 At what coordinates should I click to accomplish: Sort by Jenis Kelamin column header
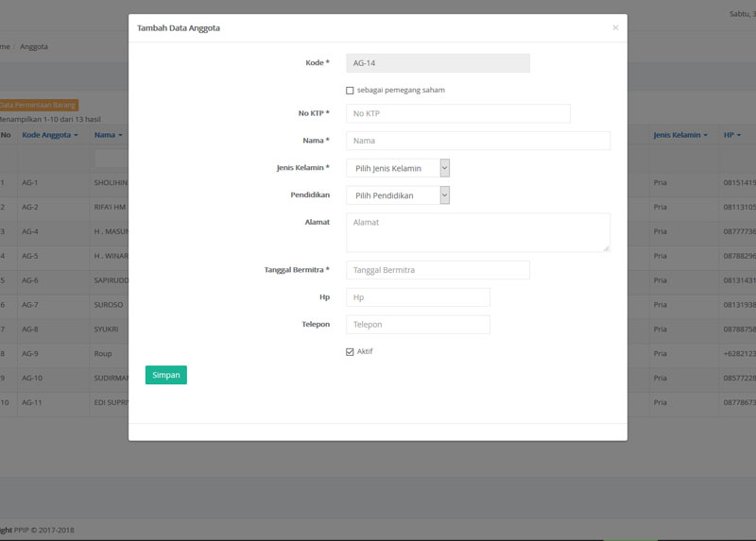[679, 135]
